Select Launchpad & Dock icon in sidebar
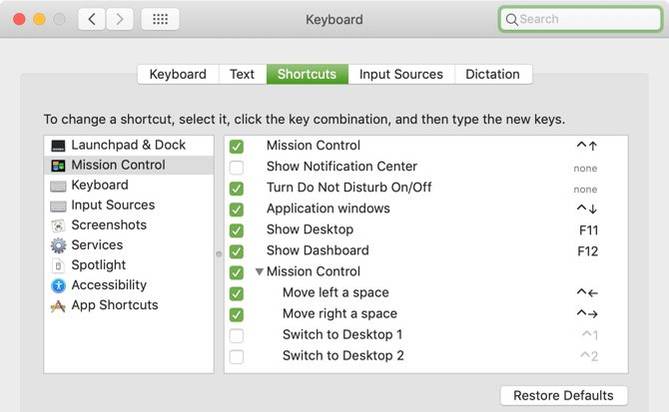Viewport: 669px width, 412px height. pyautogui.click(x=58, y=145)
